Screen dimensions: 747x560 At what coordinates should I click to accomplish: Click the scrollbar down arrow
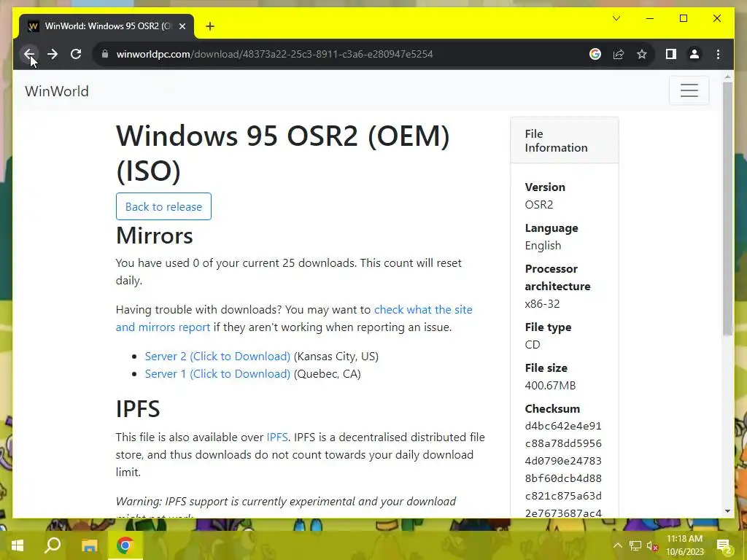pyautogui.click(x=727, y=511)
